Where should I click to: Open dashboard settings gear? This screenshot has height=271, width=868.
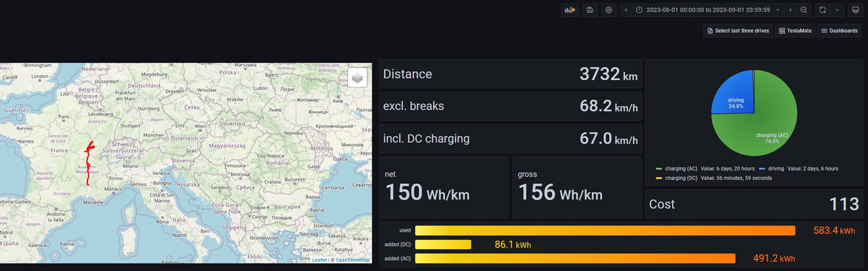click(609, 10)
